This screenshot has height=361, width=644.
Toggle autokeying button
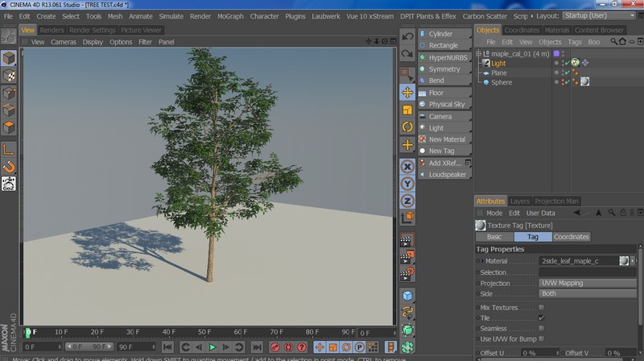[x=288, y=347]
